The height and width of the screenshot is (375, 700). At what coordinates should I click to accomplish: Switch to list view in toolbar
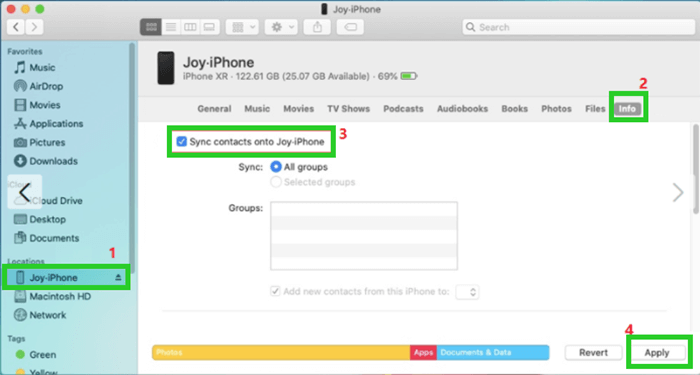pos(171,27)
